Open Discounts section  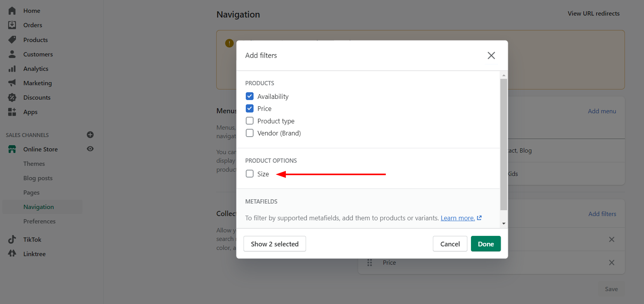[37, 98]
